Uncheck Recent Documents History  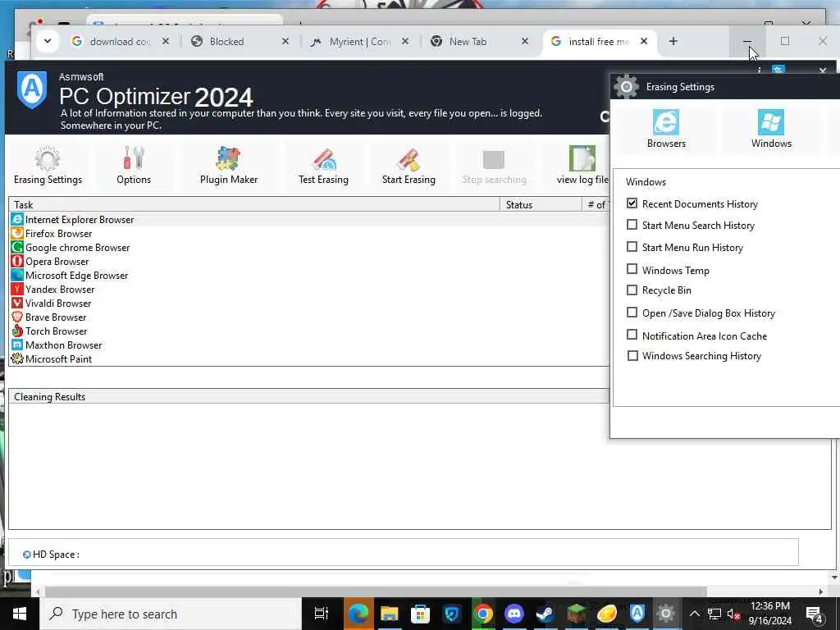coord(632,203)
